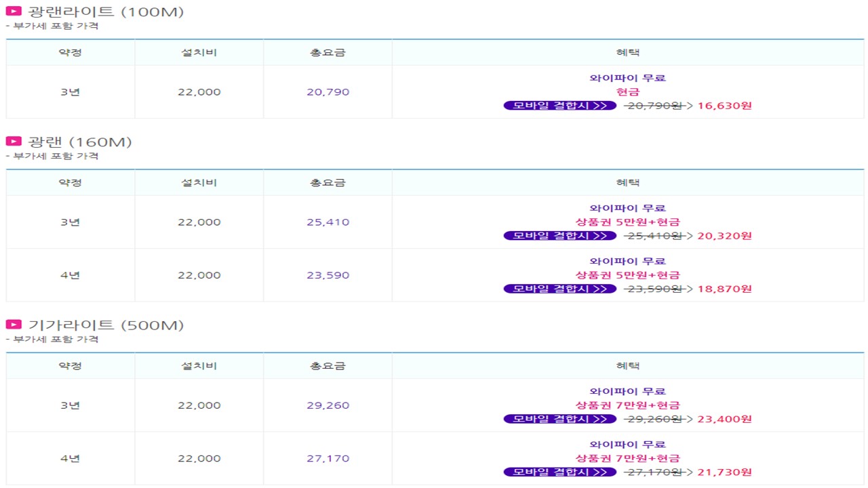Viewport: 868px width, 488px height.
Task: Click install fee 22,000 in 기가라이트 4년 row
Action: (199, 458)
